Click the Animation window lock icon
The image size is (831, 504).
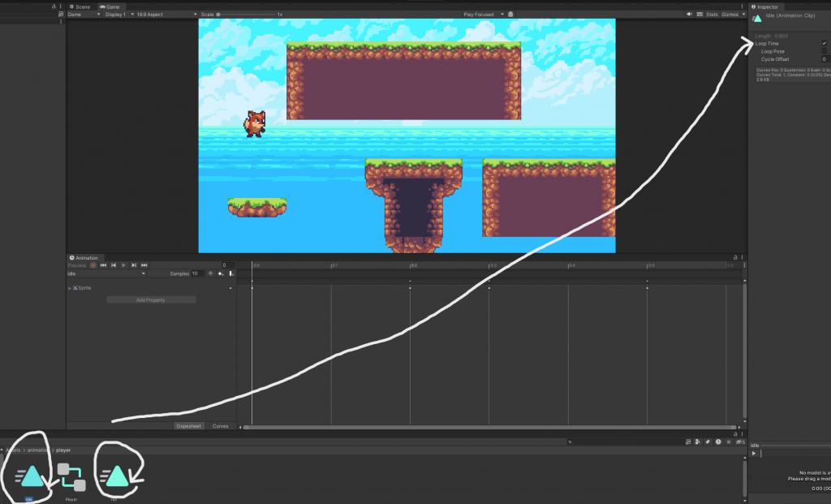coord(735,257)
